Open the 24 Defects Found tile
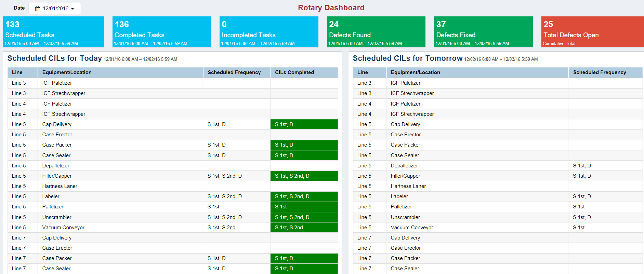The image size is (644, 274). click(x=376, y=32)
